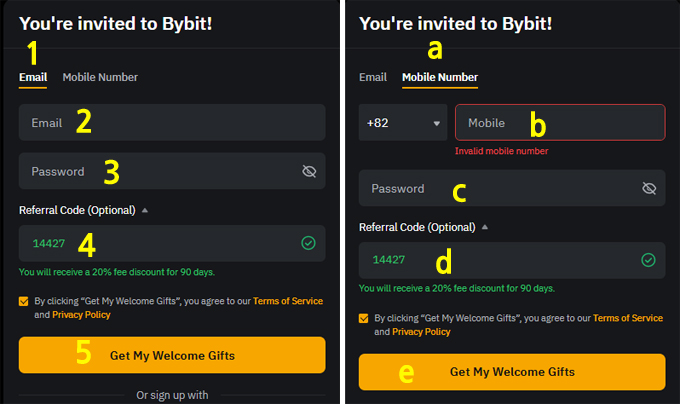This screenshot has width=680, height=404.
Task: Switch to Mobile Number tab in left form
Action: click(x=100, y=77)
